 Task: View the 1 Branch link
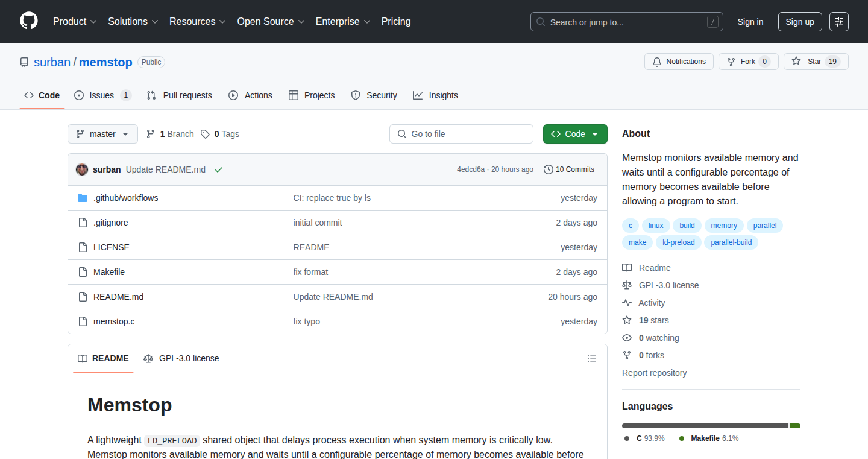point(170,134)
